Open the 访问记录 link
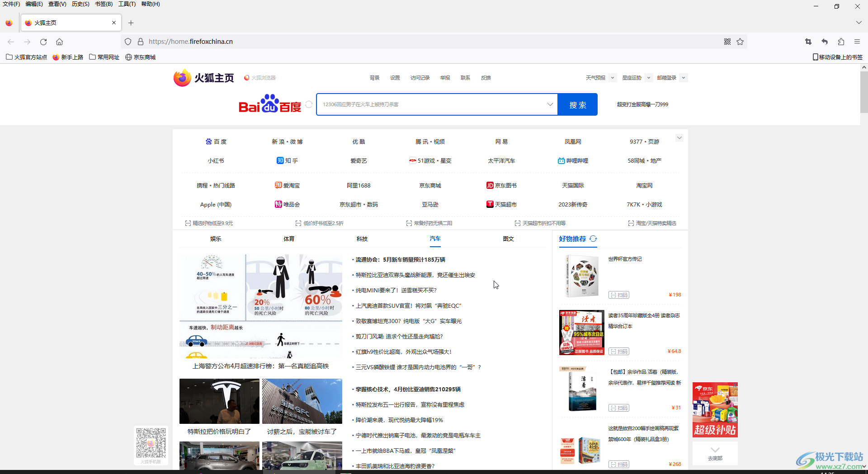 [420, 78]
